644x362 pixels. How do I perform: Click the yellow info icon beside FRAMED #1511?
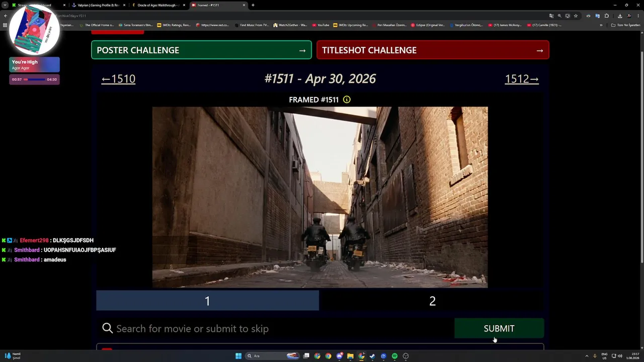click(347, 100)
